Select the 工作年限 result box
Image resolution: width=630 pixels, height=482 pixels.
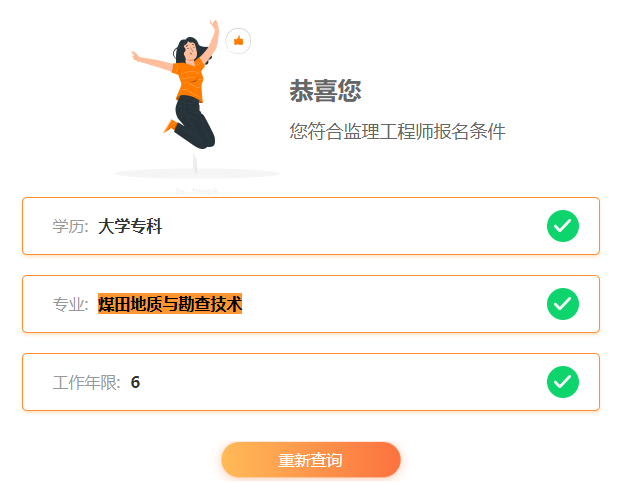(311, 382)
